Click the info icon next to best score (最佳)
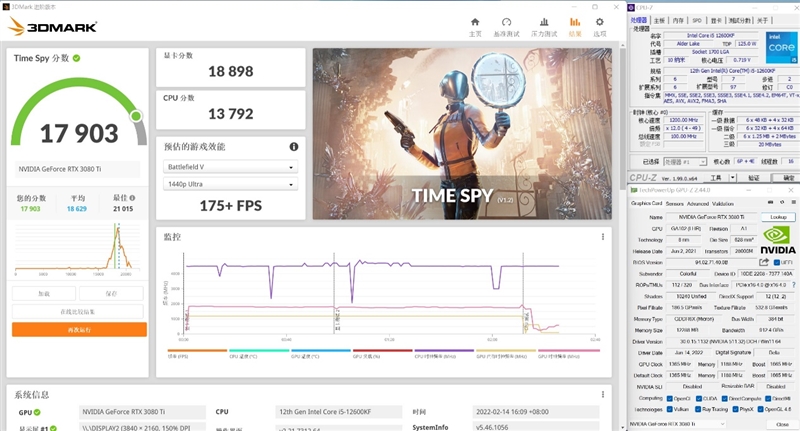The height and width of the screenshot is (431, 800). coord(133,198)
